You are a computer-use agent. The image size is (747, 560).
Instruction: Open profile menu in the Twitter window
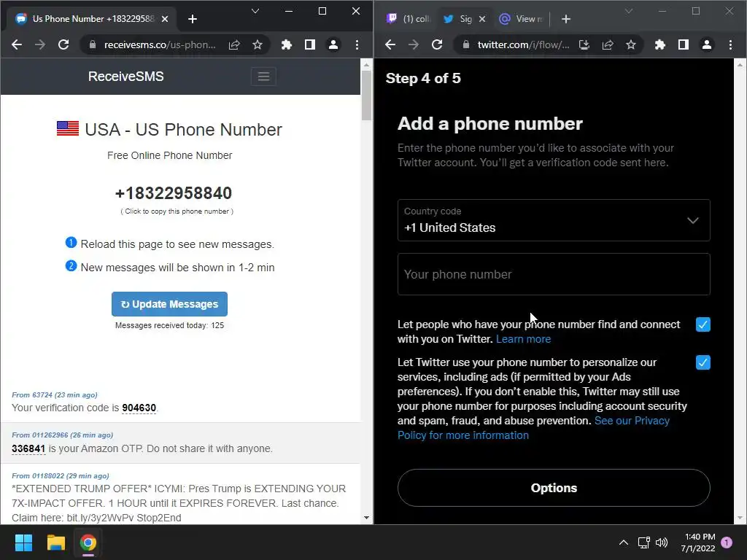click(x=706, y=44)
